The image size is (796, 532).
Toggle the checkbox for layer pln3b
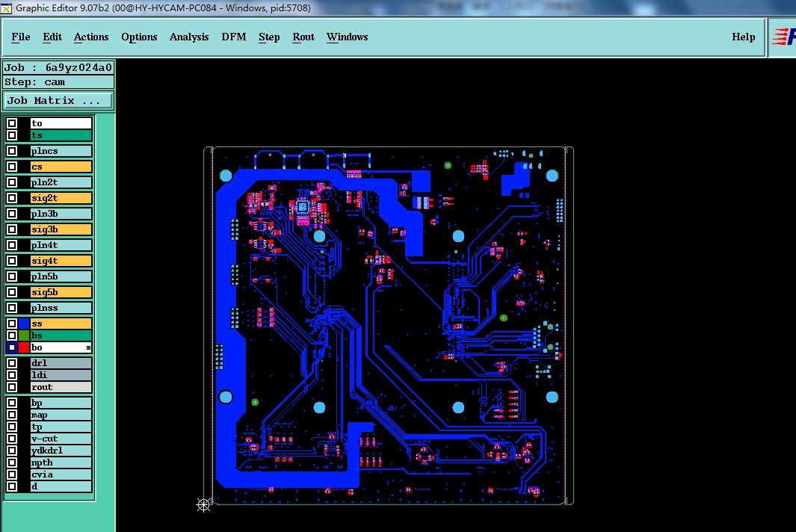pos(12,214)
